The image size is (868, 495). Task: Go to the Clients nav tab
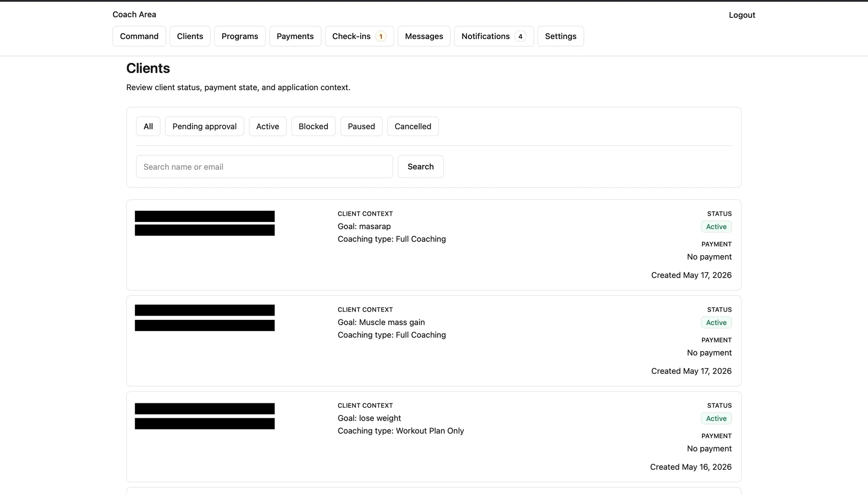point(190,36)
